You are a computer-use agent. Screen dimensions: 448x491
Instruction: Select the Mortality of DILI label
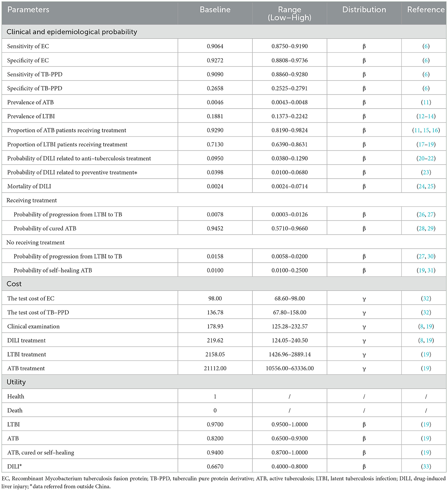(29, 186)
